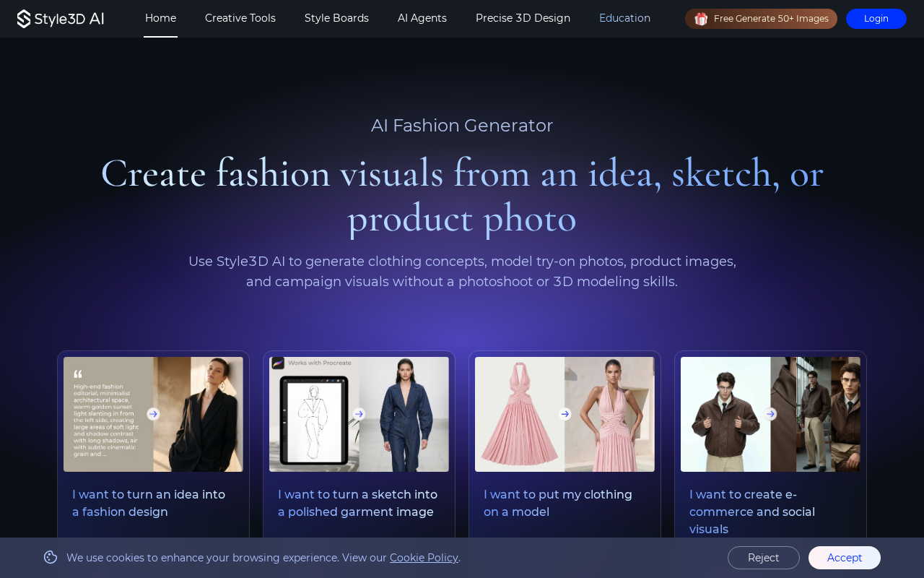
Task: Open the Style Boards menu
Action: [x=336, y=18]
